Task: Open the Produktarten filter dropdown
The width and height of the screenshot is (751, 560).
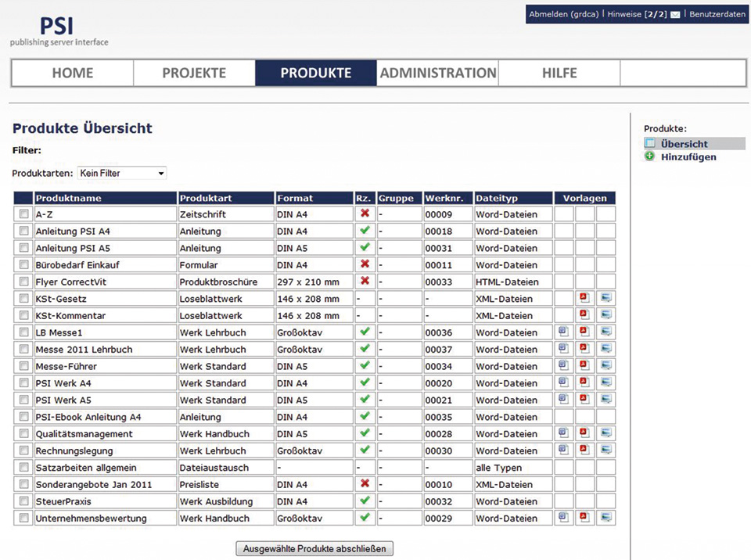Action: 121,173
